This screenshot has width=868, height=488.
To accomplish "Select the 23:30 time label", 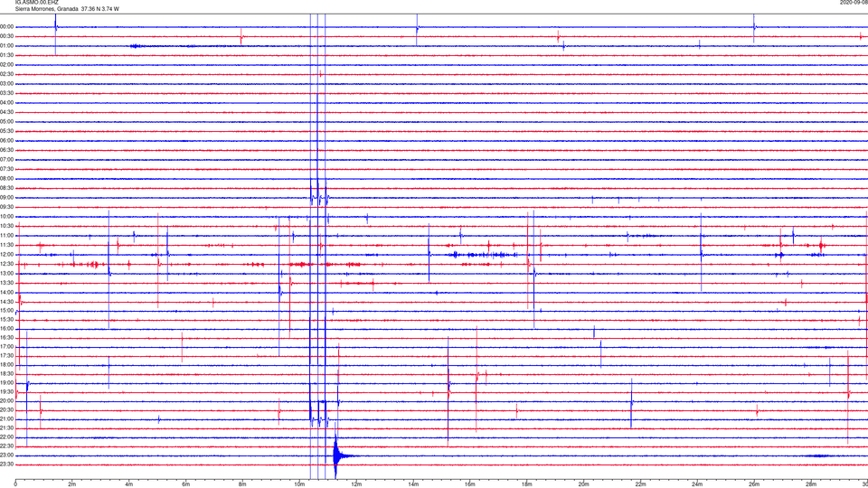I will [x=7, y=465].
